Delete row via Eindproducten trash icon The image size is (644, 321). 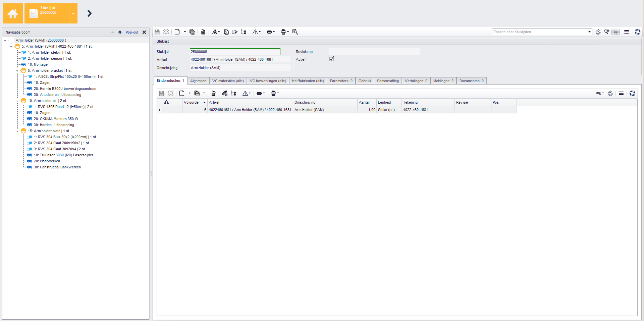(213, 93)
